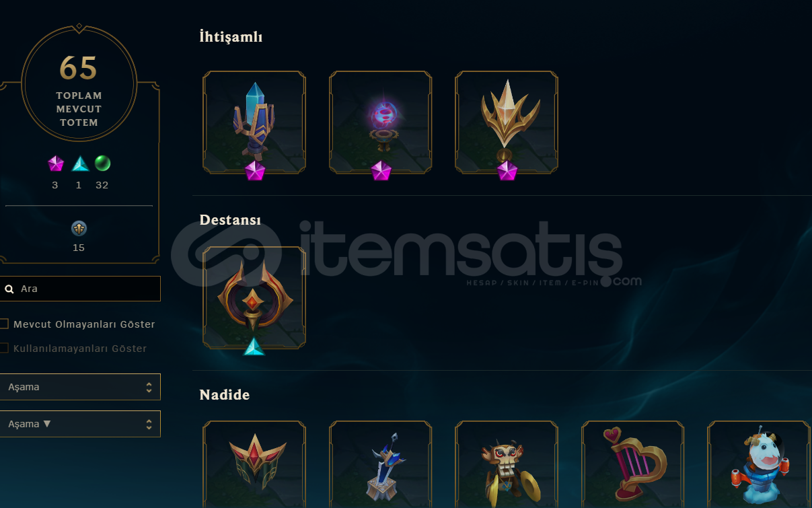
Task: Click the Ara search field
Action: click(x=80, y=289)
